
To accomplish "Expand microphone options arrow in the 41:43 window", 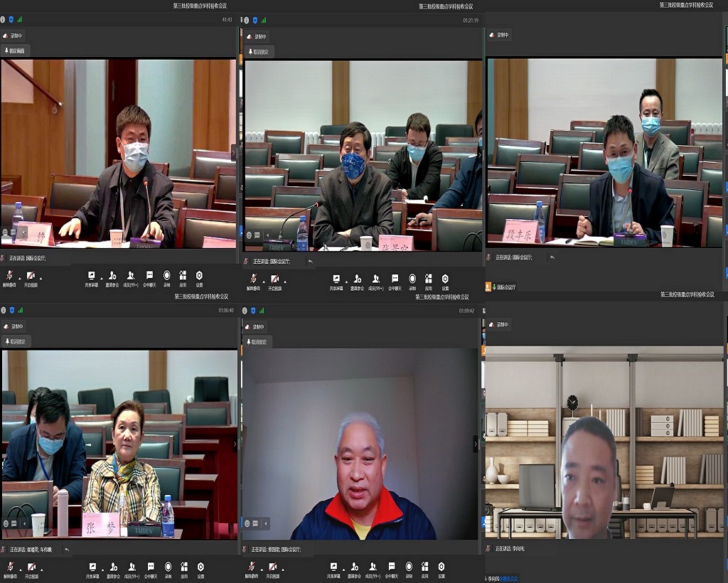I will pyautogui.click(x=20, y=277).
